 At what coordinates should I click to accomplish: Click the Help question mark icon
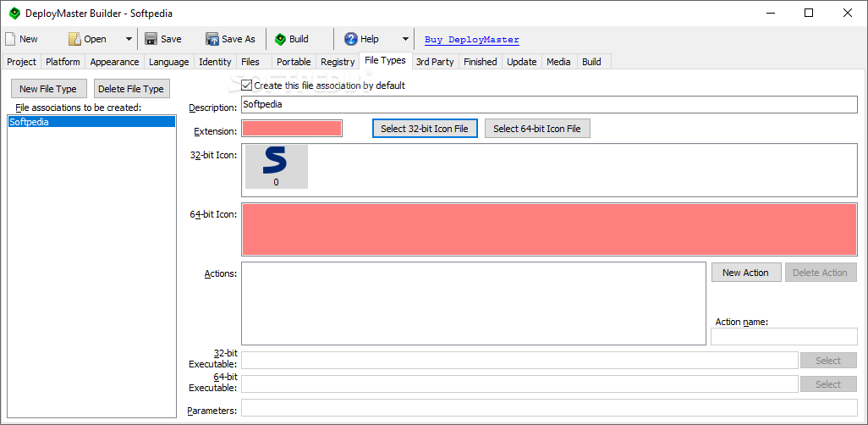[x=351, y=39]
